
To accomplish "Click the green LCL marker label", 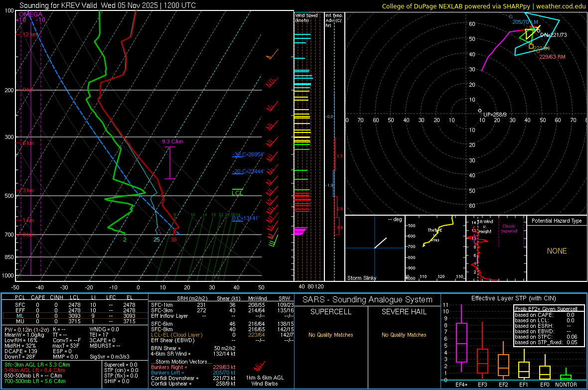I will (x=237, y=193).
